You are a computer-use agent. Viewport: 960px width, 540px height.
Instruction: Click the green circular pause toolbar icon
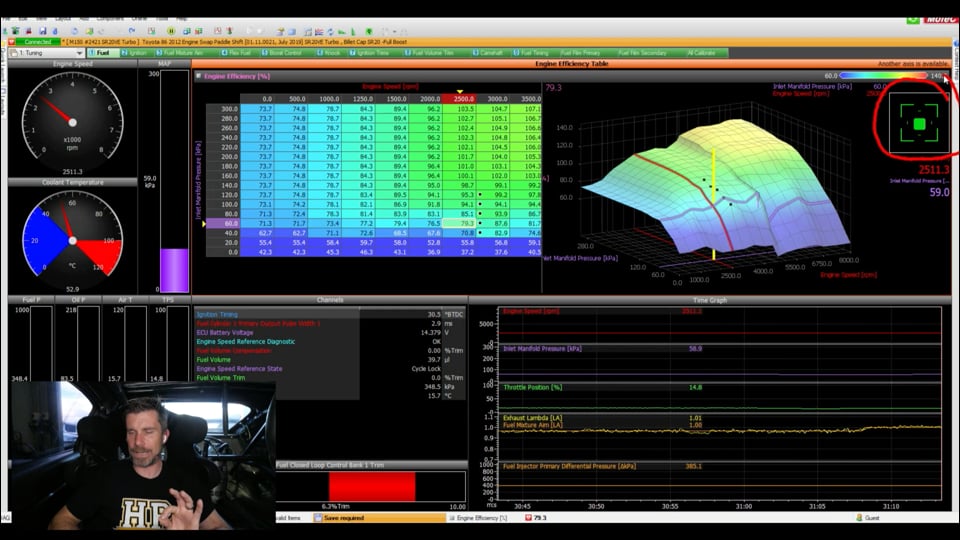171,31
